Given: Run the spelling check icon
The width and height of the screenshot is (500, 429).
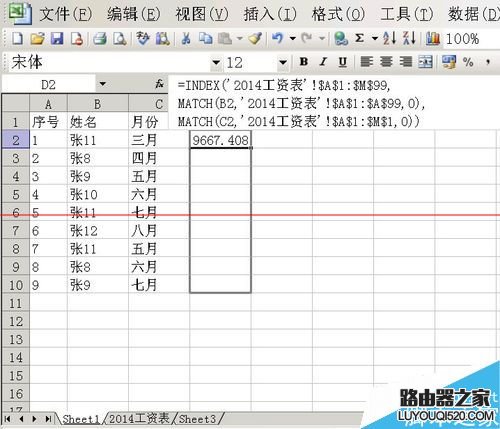Looking at the screenshot, I should (x=143, y=39).
